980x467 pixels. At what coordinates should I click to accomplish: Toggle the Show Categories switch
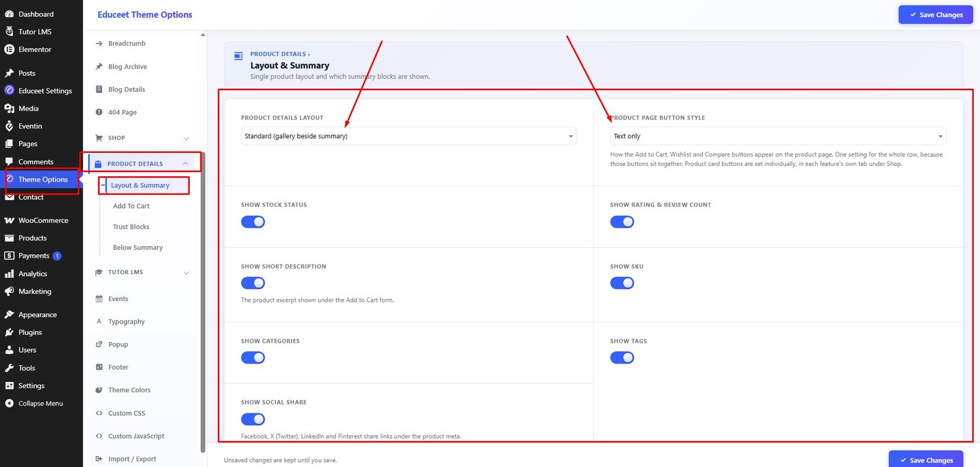tap(253, 357)
